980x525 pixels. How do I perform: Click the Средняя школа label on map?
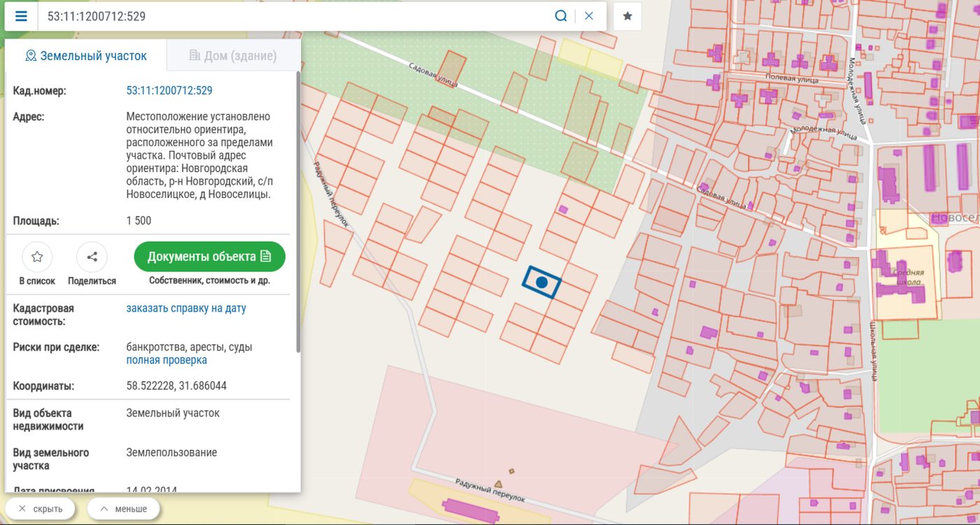click(x=908, y=277)
